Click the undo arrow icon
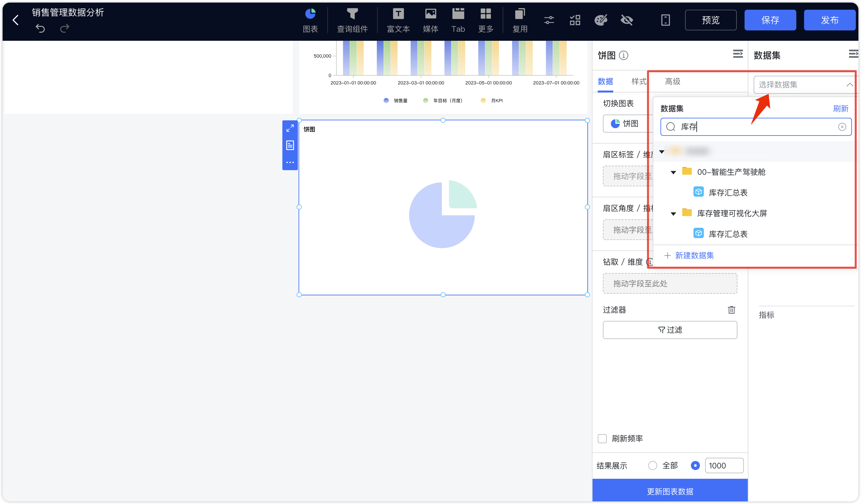 (x=40, y=28)
